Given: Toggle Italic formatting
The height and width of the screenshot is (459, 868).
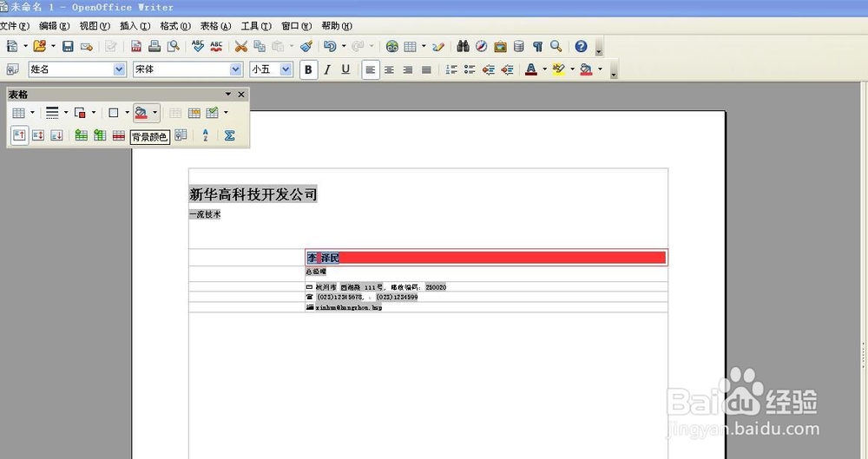Looking at the screenshot, I should click(327, 69).
